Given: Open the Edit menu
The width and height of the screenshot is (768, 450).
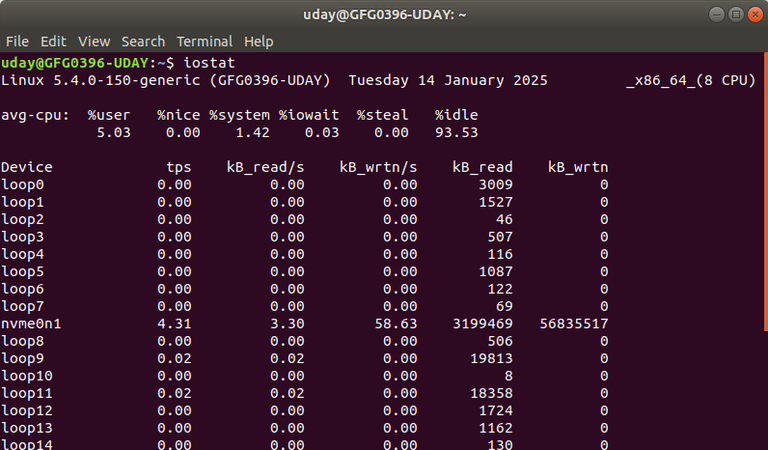Looking at the screenshot, I should coord(53,42).
